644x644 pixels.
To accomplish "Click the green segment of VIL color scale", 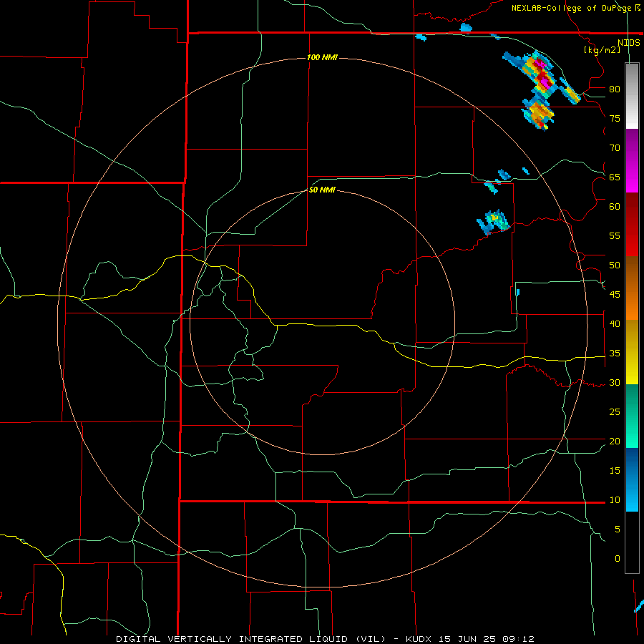I will [632, 416].
